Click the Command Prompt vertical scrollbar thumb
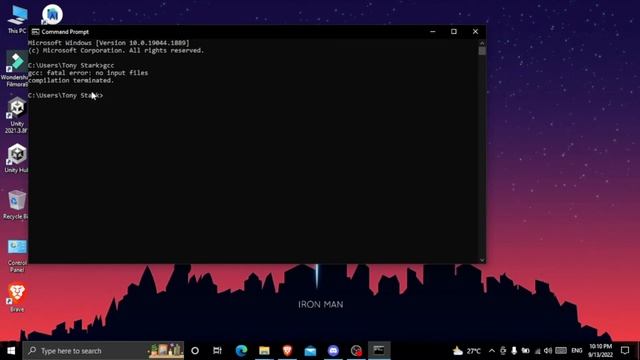640x360 pixels. (482, 51)
